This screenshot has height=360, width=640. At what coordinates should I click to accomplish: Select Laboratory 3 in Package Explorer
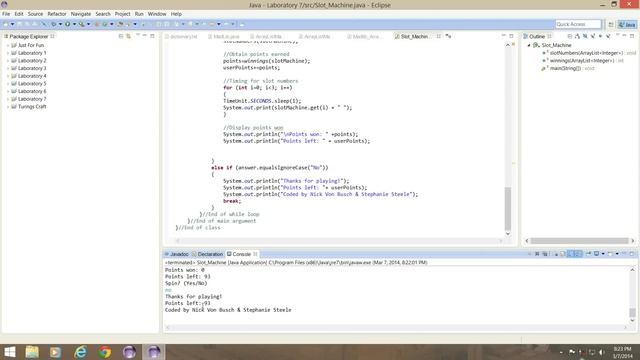coord(32,68)
